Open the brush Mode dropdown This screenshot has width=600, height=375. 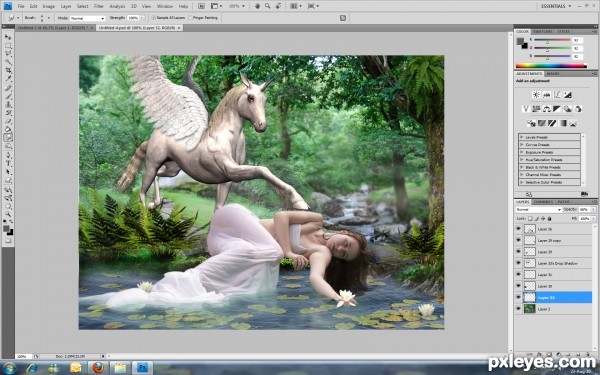click(87, 18)
